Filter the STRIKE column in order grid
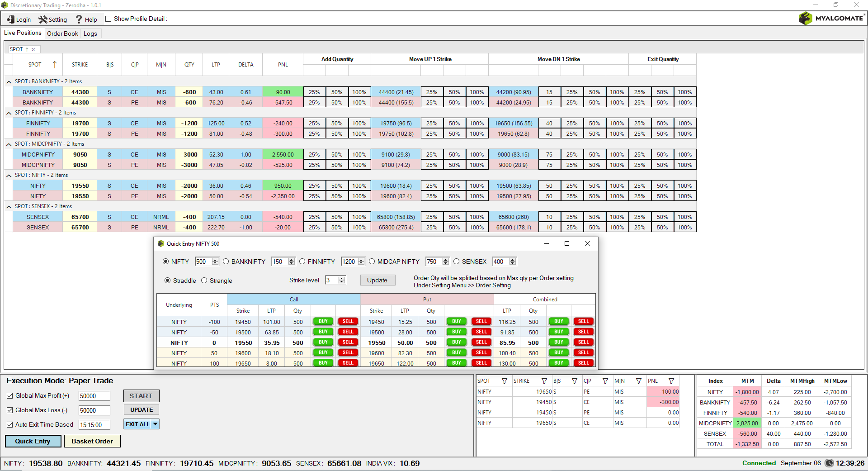The image size is (868, 471). tap(544, 381)
